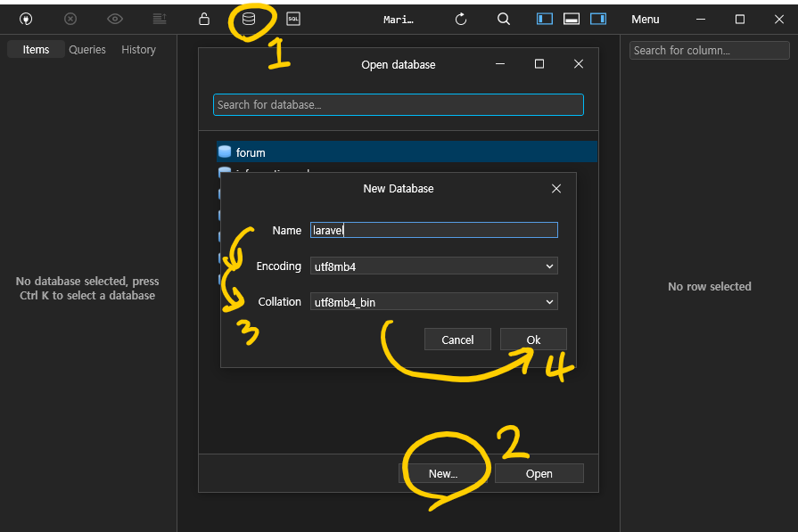The image size is (798, 532).
Task: Close the Open database window
Action: 579,64
